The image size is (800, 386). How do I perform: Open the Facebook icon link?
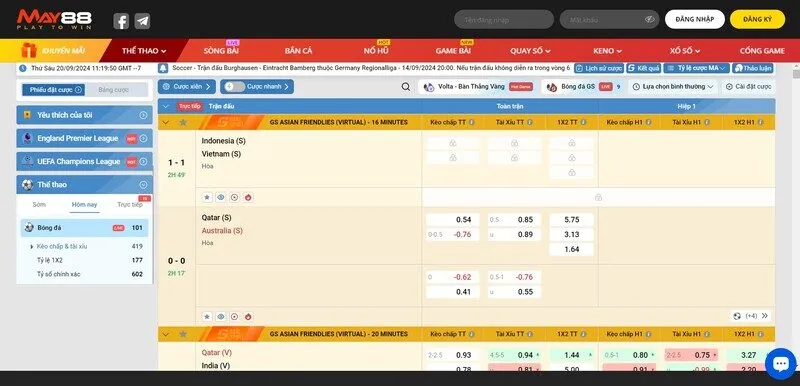[x=121, y=21]
